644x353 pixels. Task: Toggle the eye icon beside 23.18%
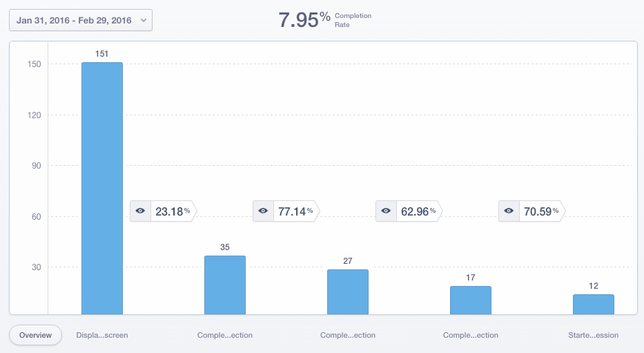click(140, 211)
